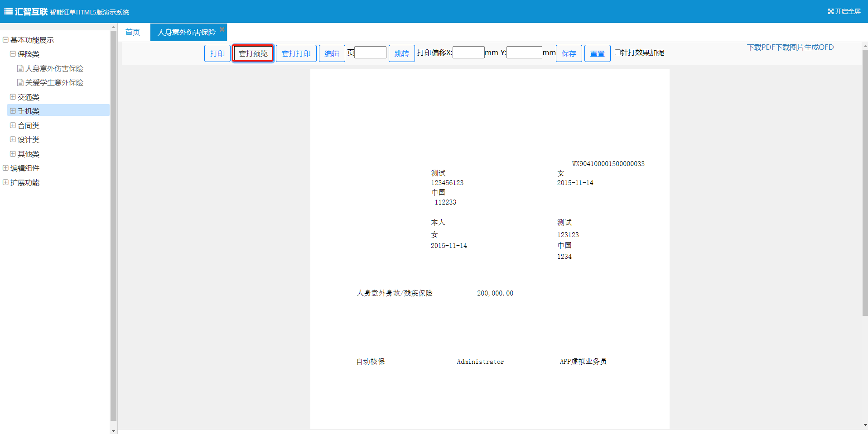868x434 pixels.
Task: Click the 下载图片 link
Action: 790,47
